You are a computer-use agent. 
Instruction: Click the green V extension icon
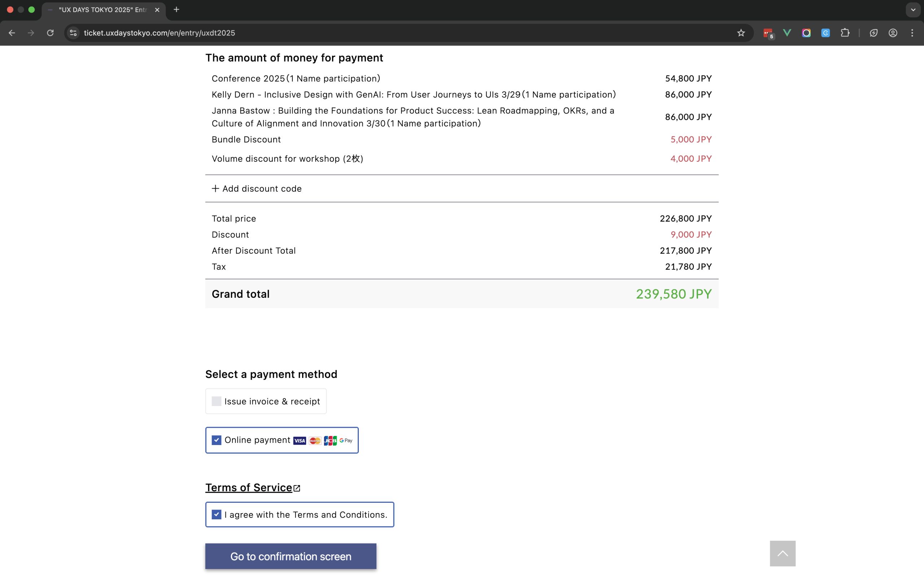(x=787, y=33)
